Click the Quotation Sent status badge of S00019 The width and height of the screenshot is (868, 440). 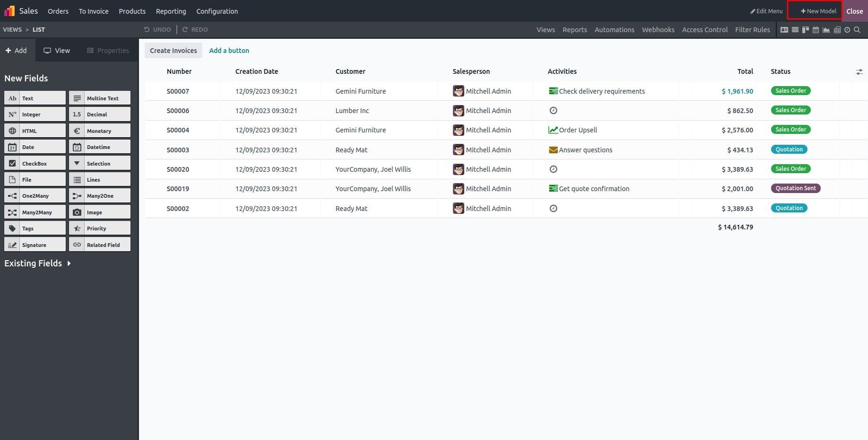pyautogui.click(x=796, y=188)
